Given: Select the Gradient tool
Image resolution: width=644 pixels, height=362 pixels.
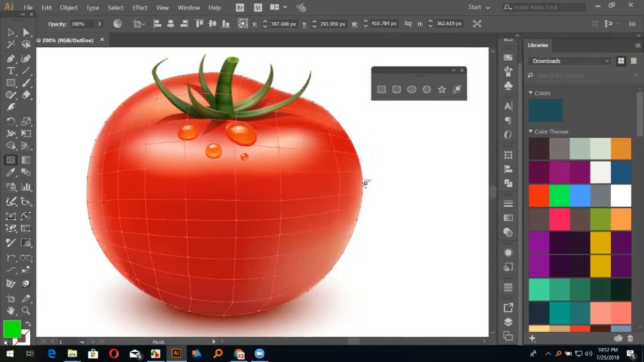Looking at the screenshot, I should click(26, 160).
